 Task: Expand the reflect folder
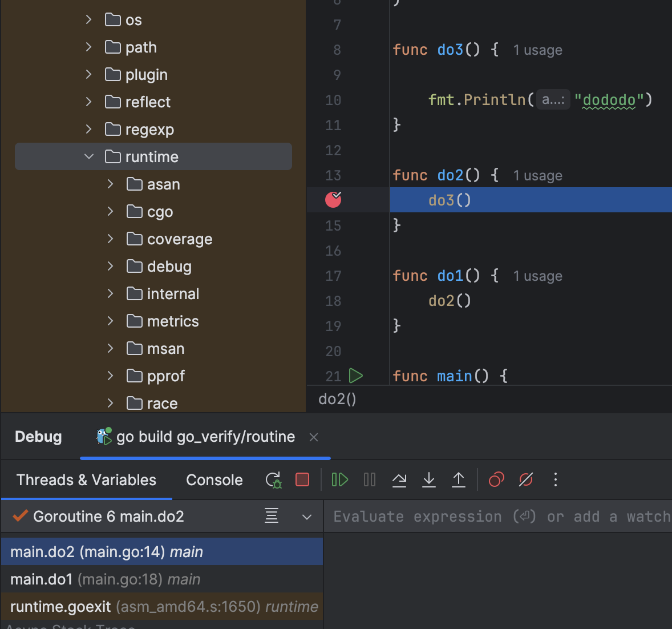point(89,102)
